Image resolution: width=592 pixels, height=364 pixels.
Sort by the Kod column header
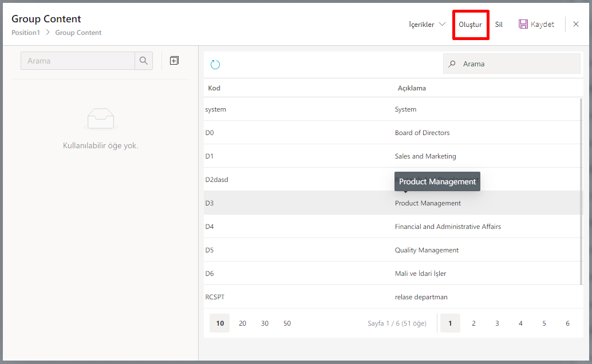214,88
